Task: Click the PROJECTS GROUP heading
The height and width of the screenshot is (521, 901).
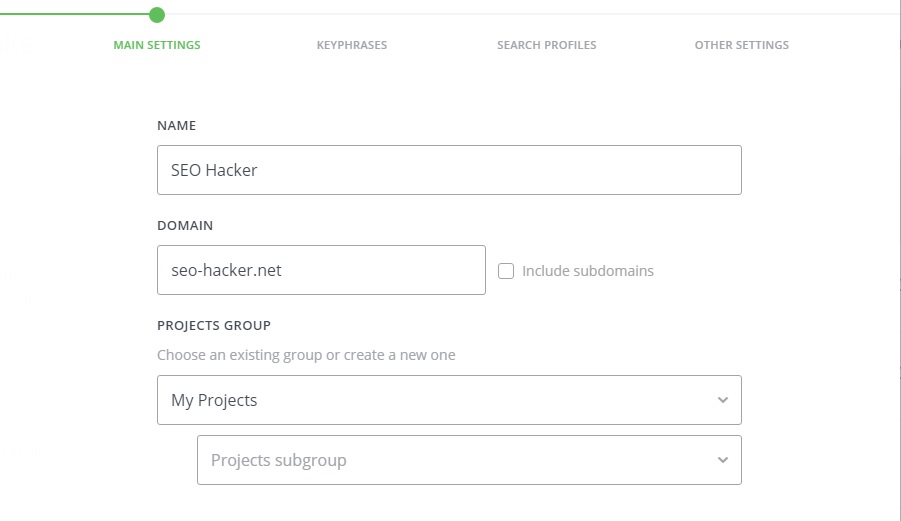Action: click(x=214, y=326)
